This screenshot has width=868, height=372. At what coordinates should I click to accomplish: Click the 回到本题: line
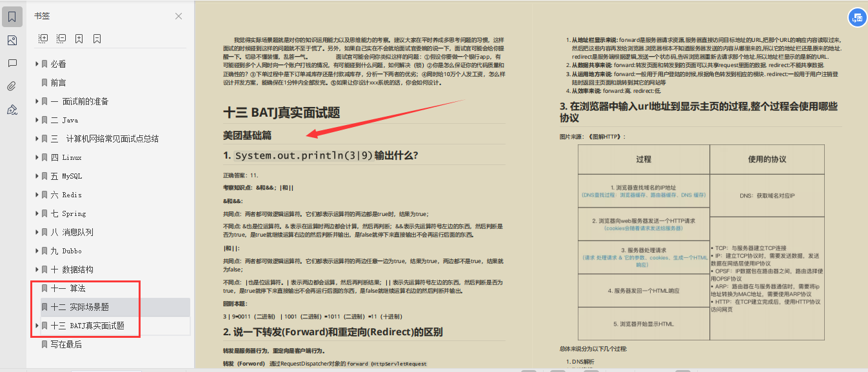235,304
